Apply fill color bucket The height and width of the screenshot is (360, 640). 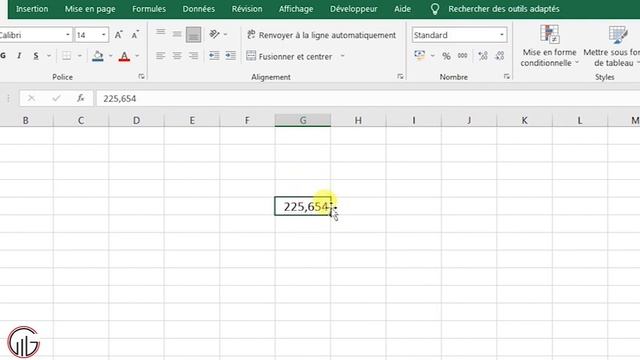tap(98, 56)
